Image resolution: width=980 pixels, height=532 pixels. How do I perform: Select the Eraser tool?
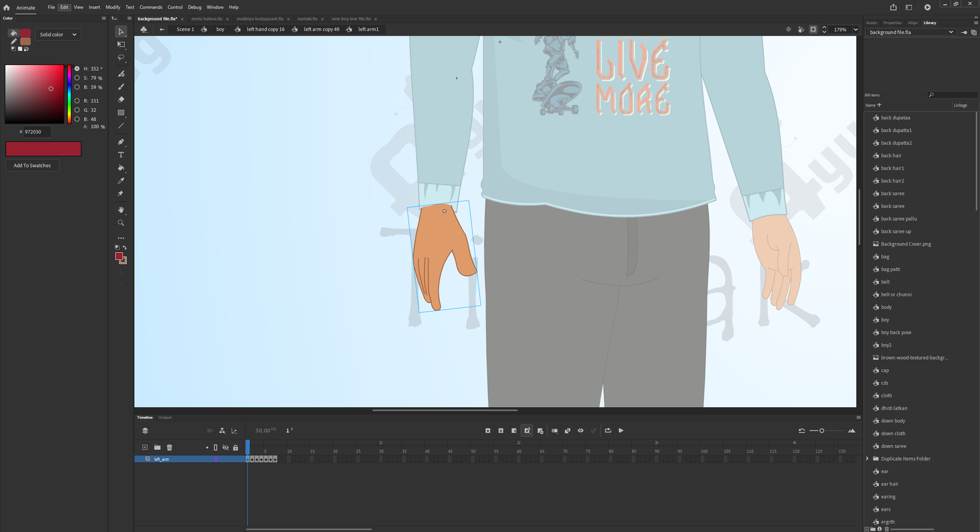click(121, 99)
